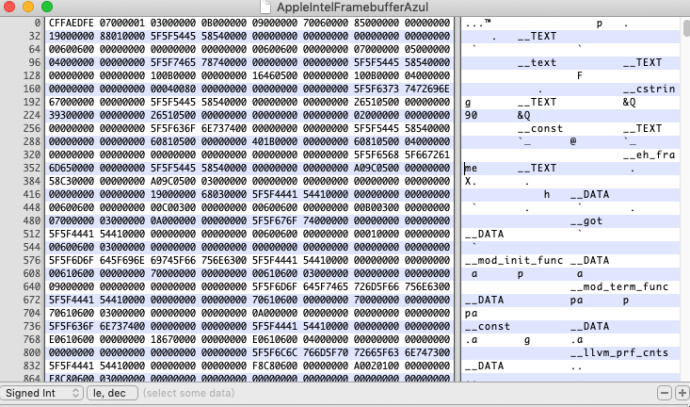The height and width of the screenshot is (407, 690).
Task: Select hex group 7472696E in row 160
Action: tap(427, 89)
